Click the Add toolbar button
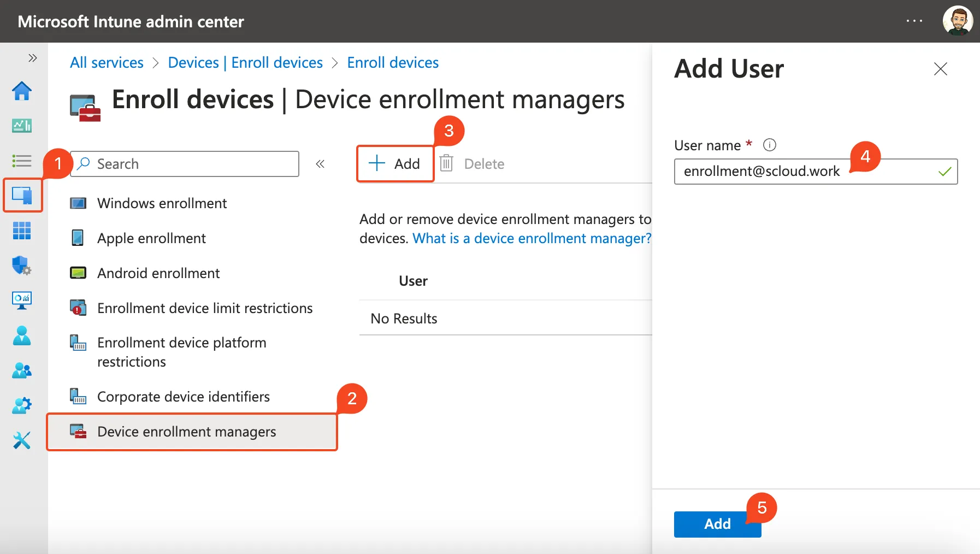 point(395,163)
